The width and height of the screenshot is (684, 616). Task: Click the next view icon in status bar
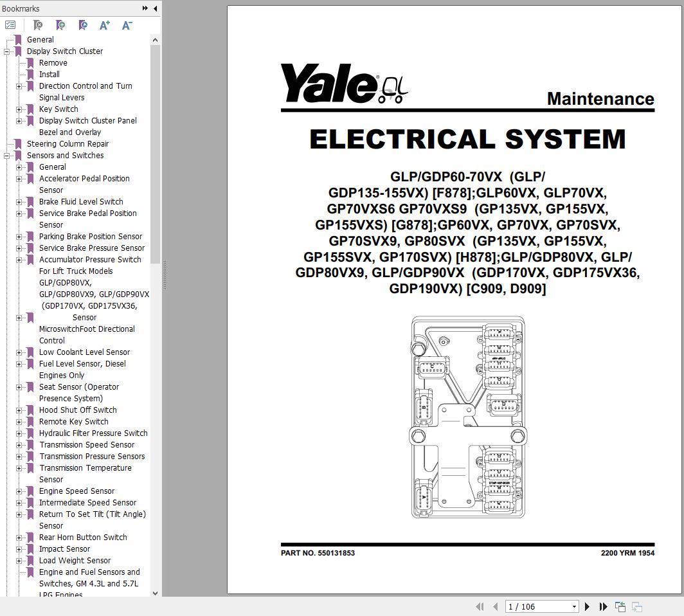[x=637, y=606]
